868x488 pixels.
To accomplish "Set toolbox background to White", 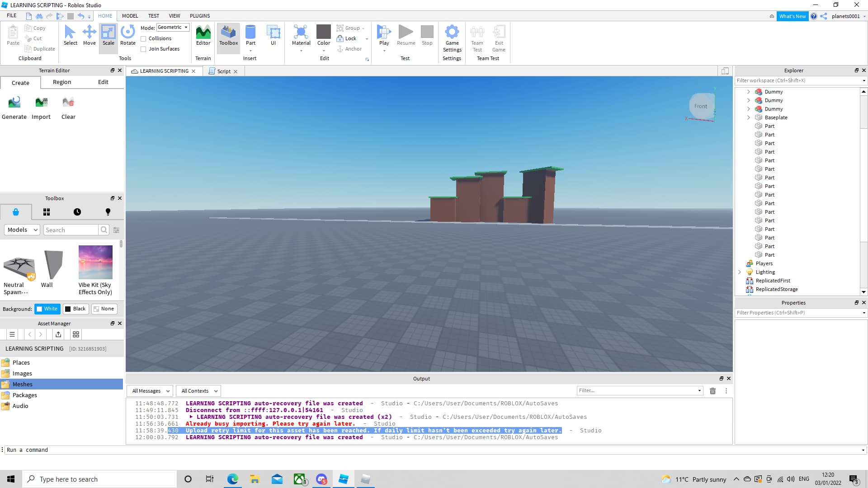I will [47, 309].
